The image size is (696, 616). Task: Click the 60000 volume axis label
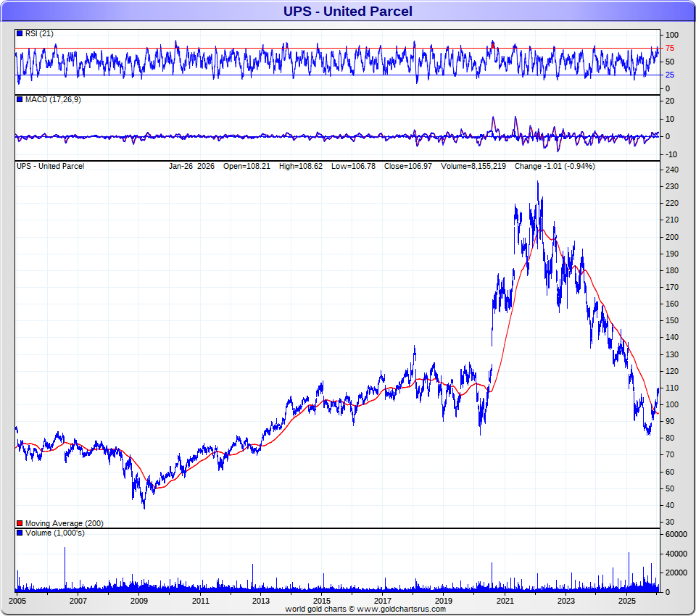(x=676, y=534)
